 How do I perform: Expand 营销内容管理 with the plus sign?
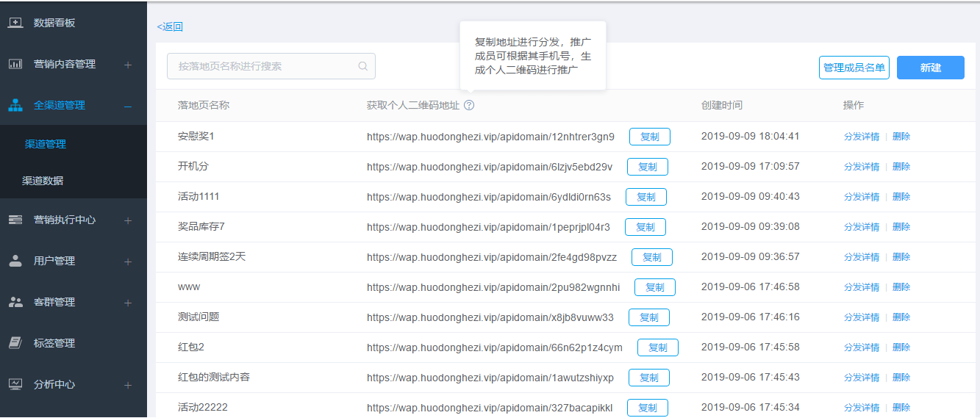[x=128, y=65]
